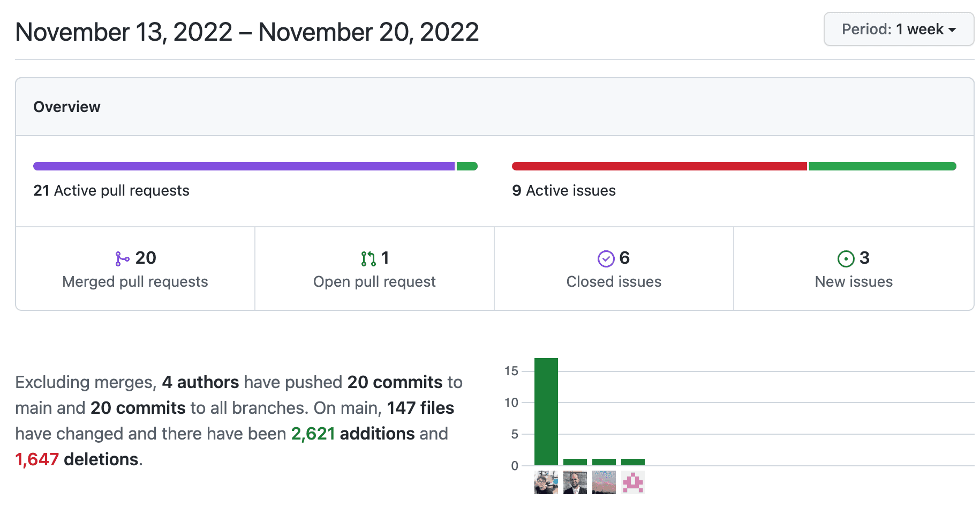Image resolution: width=980 pixels, height=506 pixels.
Task: Select the sunset sky photo avatar
Action: (x=604, y=482)
